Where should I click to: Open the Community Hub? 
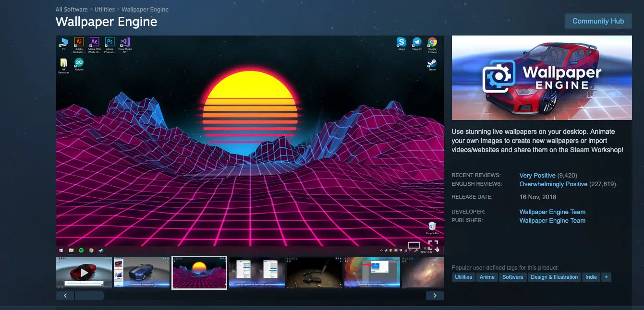[x=598, y=21]
